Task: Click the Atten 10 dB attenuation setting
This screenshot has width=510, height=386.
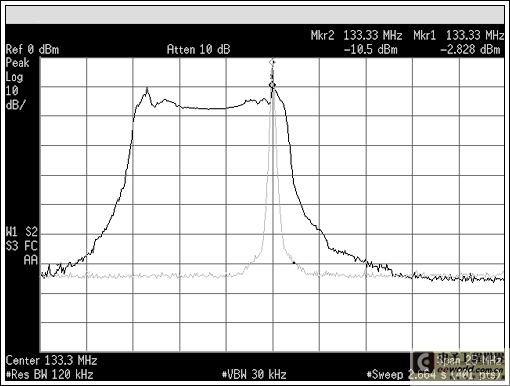Action: tap(198, 50)
